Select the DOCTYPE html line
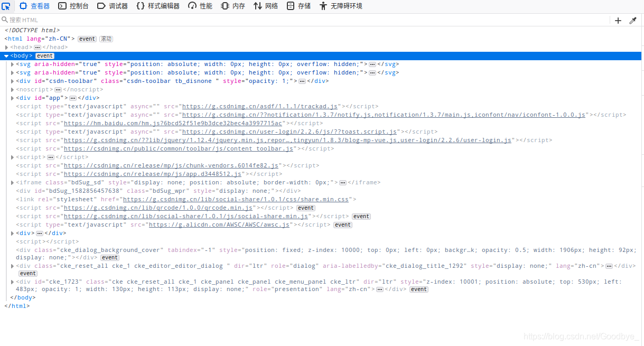The height and width of the screenshot is (346, 644). pos(32,31)
